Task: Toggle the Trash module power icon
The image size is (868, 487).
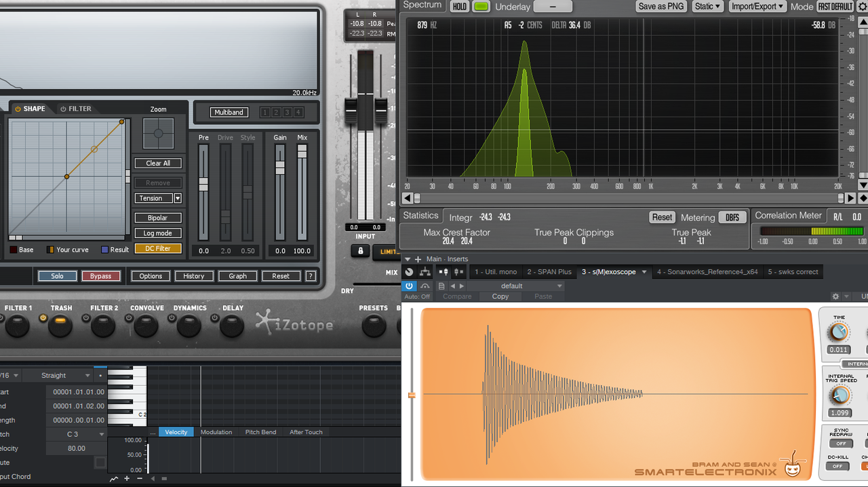Action: click(43, 317)
